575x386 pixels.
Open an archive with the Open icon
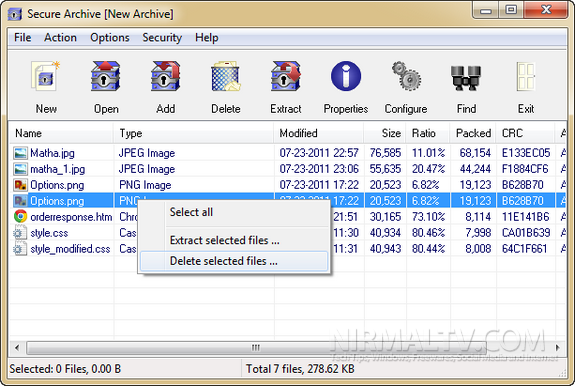tap(106, 76)
